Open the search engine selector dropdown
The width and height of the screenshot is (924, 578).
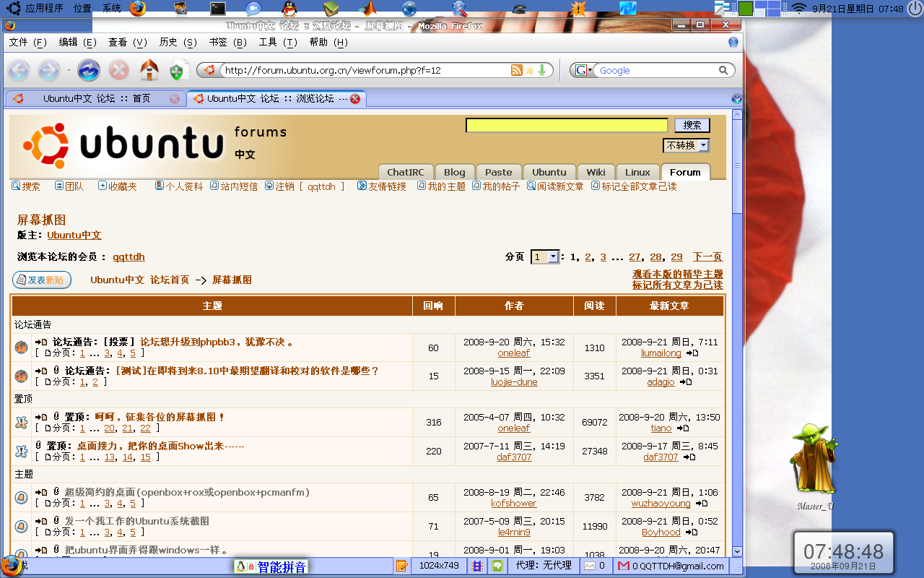584,70
